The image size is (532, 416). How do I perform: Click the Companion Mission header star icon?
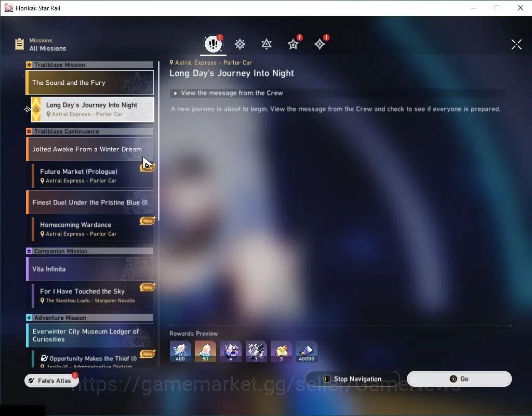pos(29,251)
